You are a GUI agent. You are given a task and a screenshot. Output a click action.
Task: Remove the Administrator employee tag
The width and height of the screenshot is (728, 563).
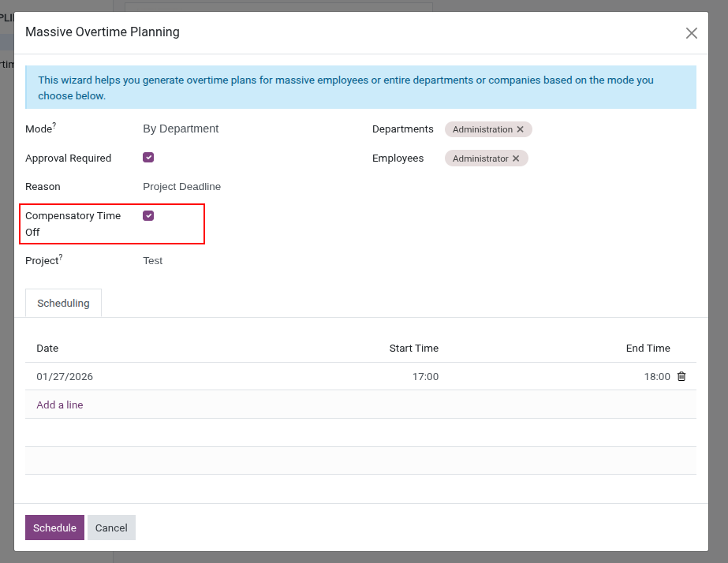click(x=517, y=158)
